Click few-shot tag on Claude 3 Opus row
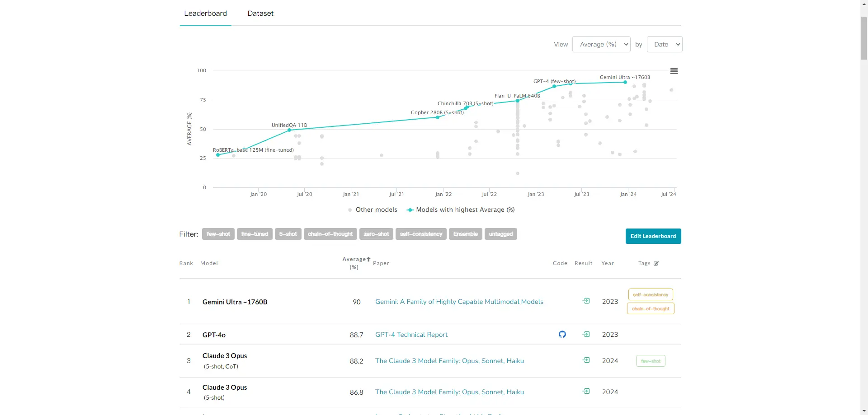The height and width of the screenshot is (415, 868). tap(651, 361)
